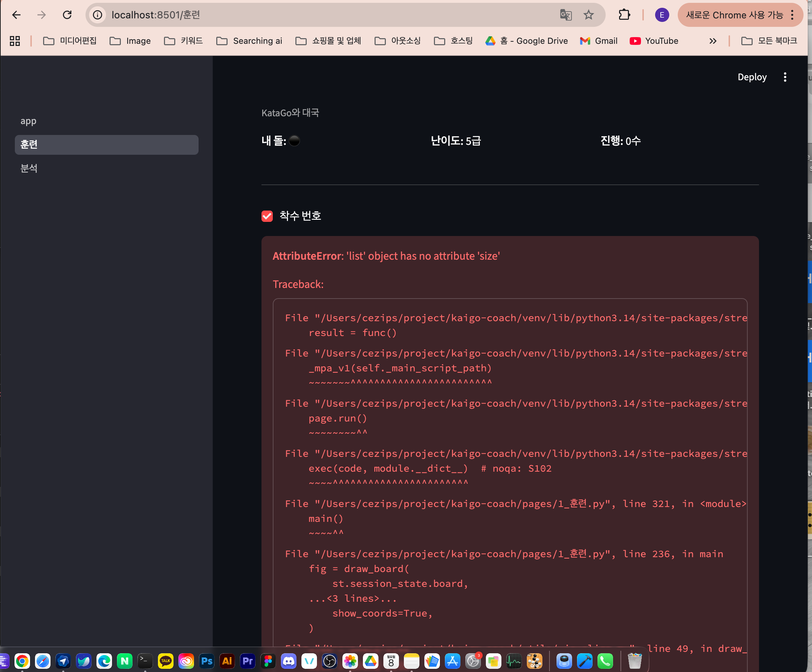The height and width of the screenshot is (672, 812).
Task: Open Chrome extensions puzzle icon
Action: click(624, 15)
